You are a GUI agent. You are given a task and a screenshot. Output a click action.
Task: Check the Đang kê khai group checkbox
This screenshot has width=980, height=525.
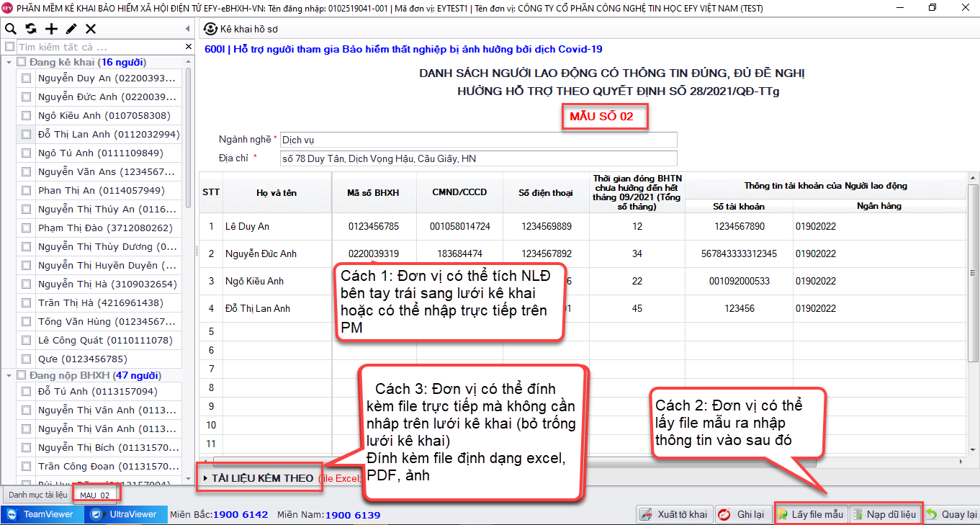coord(21,62)
